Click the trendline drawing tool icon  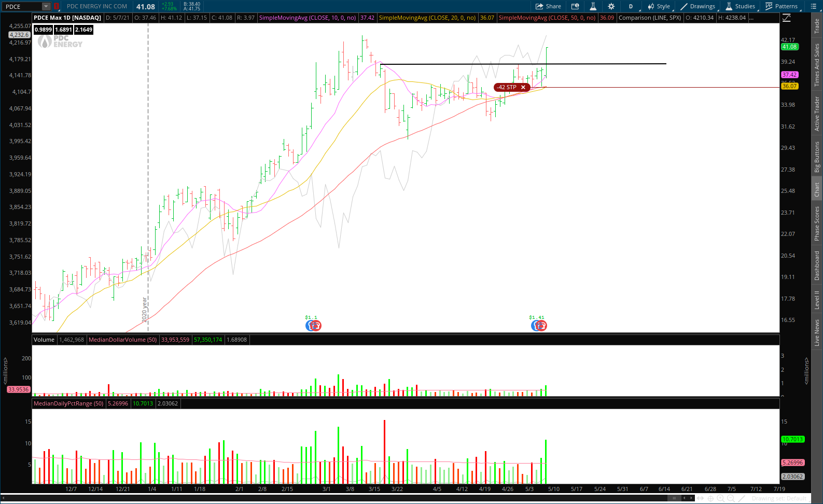[x=742, y=498]
